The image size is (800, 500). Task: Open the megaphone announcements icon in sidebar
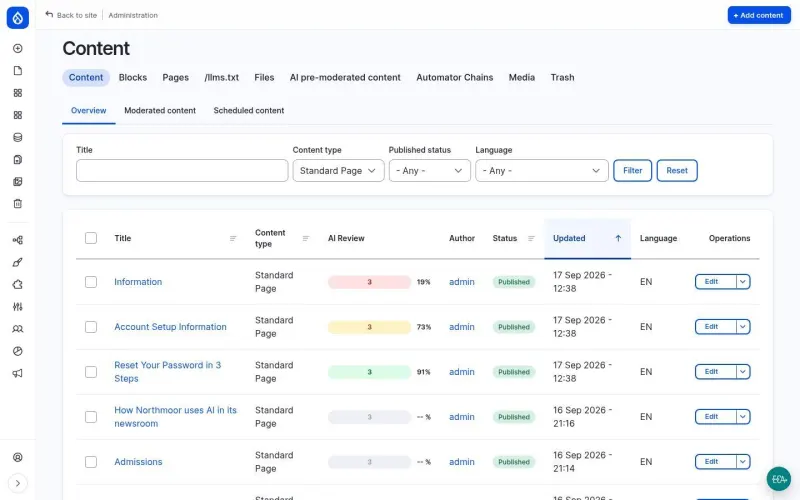coord(18,373)
